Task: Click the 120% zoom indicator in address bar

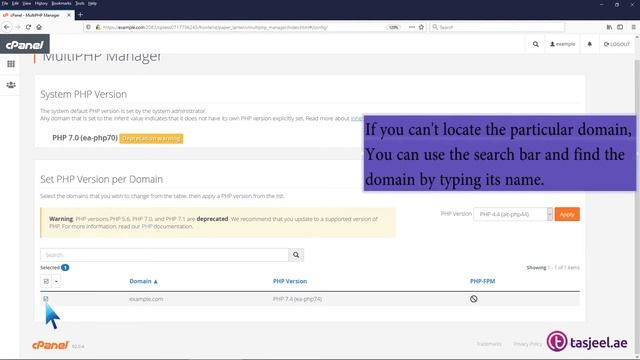Action: point(393,27)
